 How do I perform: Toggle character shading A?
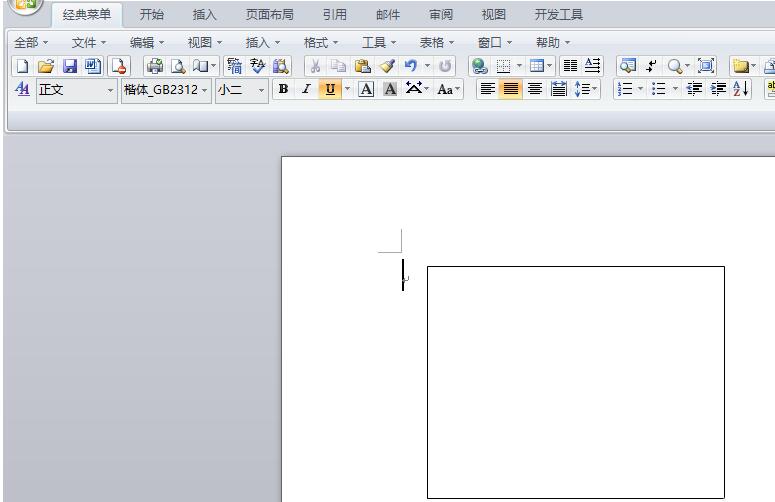[390, 89]
